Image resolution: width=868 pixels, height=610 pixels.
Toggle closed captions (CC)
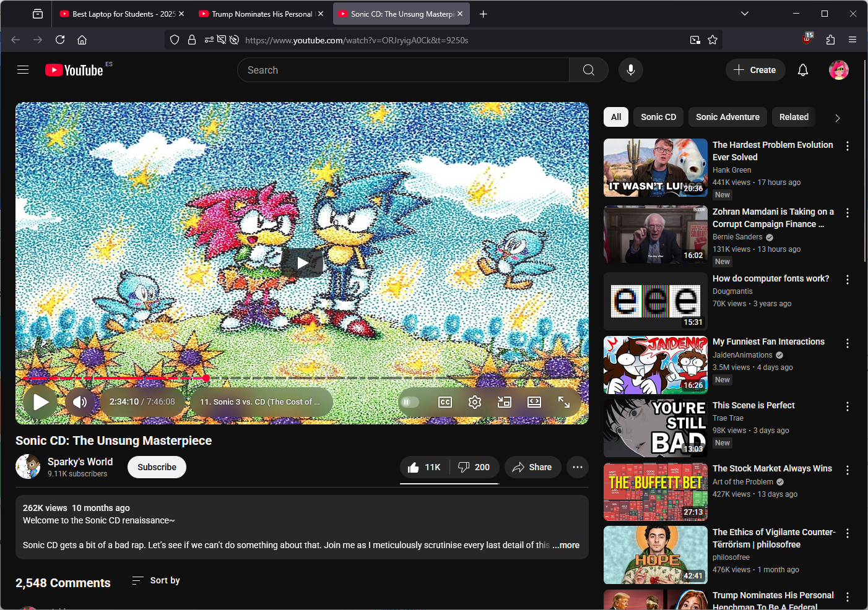coord(445,402)
